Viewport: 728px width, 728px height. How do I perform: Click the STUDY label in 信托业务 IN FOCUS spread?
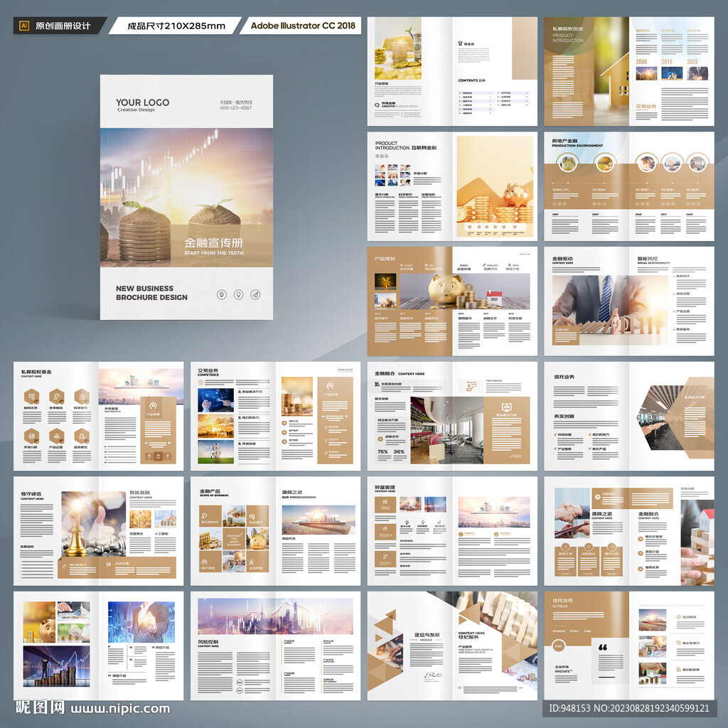[574, 631]
